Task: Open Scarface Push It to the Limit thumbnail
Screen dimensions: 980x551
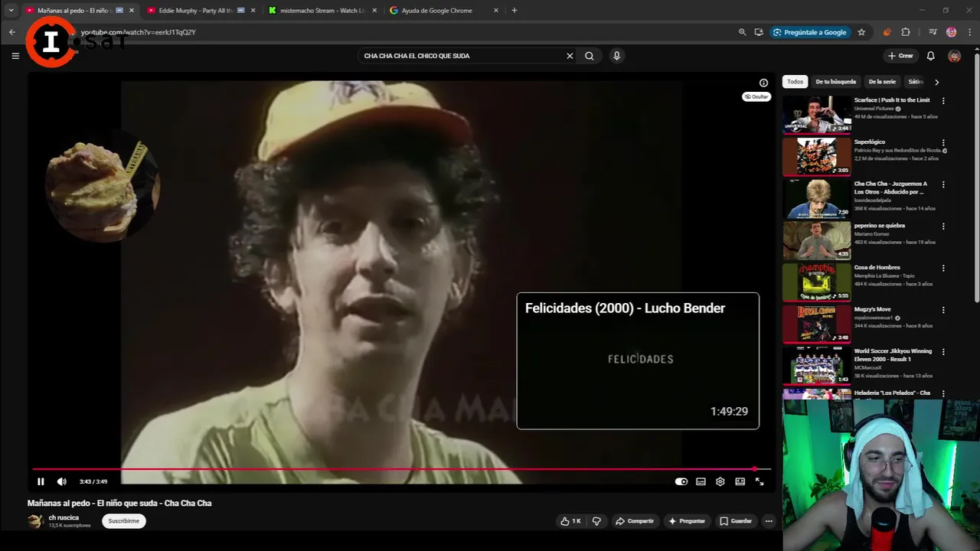Action: tap(817, 115)
